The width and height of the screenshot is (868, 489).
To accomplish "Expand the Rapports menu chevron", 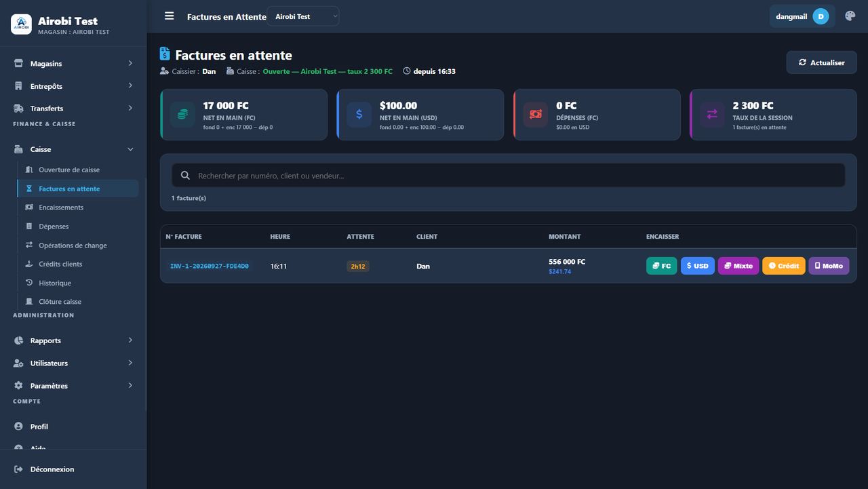I will [x=130, y=340].
